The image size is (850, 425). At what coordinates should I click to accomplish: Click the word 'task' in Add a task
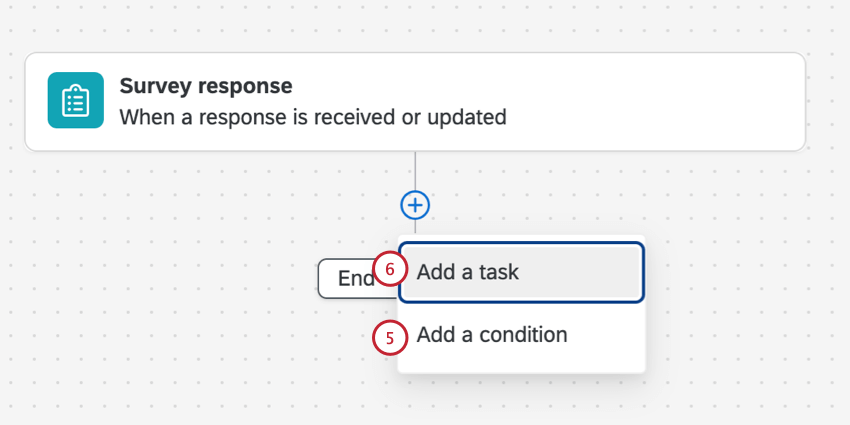pos(498,272)
